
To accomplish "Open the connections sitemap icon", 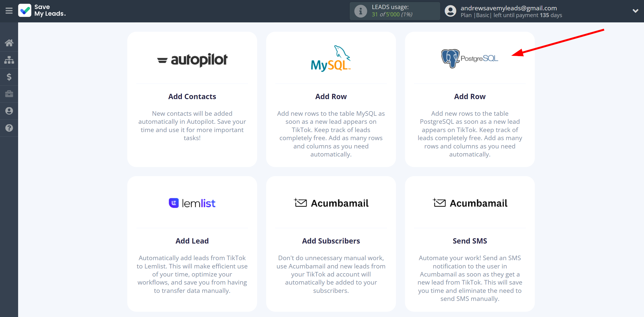I will pos(9,60).
